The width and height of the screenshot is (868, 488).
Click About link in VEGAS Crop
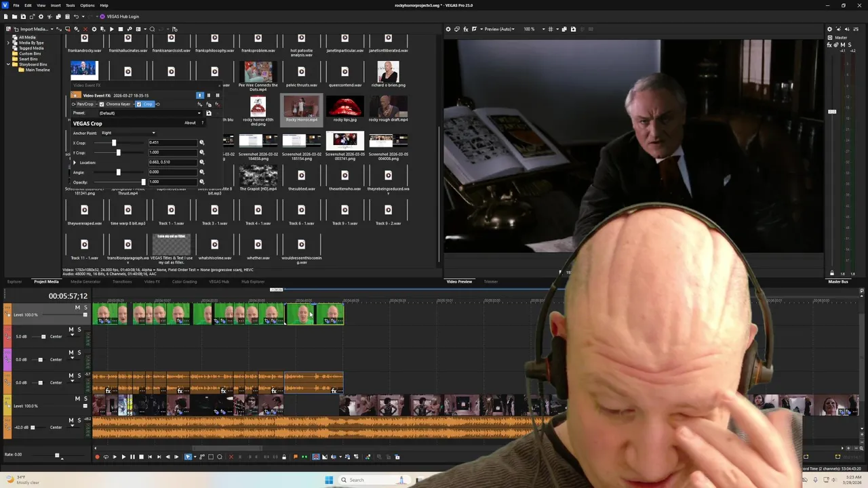(x=190, y=123)
